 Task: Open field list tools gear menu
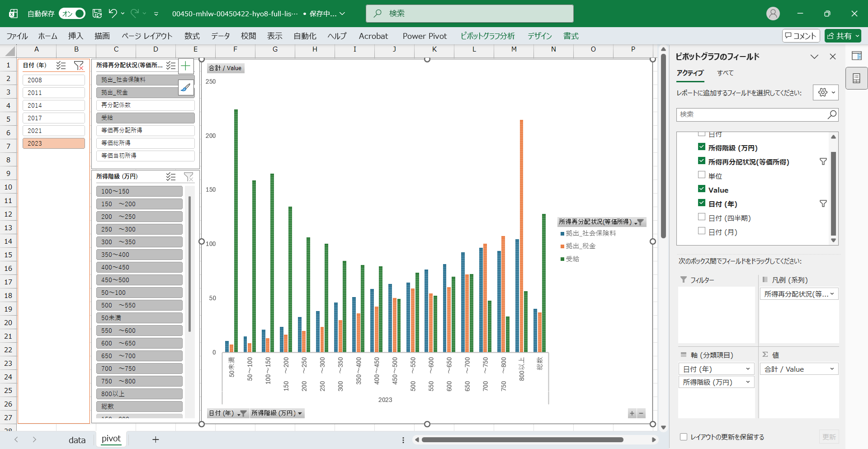tap(825, 92)
